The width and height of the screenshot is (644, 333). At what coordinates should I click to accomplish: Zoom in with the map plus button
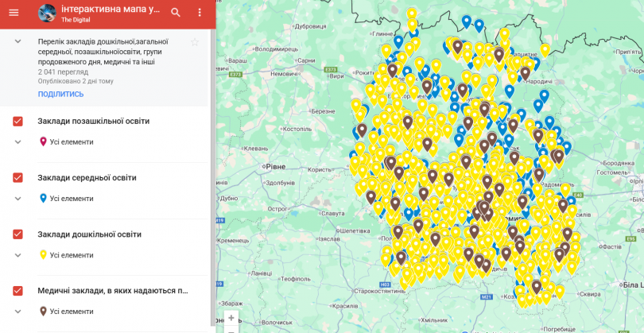click(231, 318)
